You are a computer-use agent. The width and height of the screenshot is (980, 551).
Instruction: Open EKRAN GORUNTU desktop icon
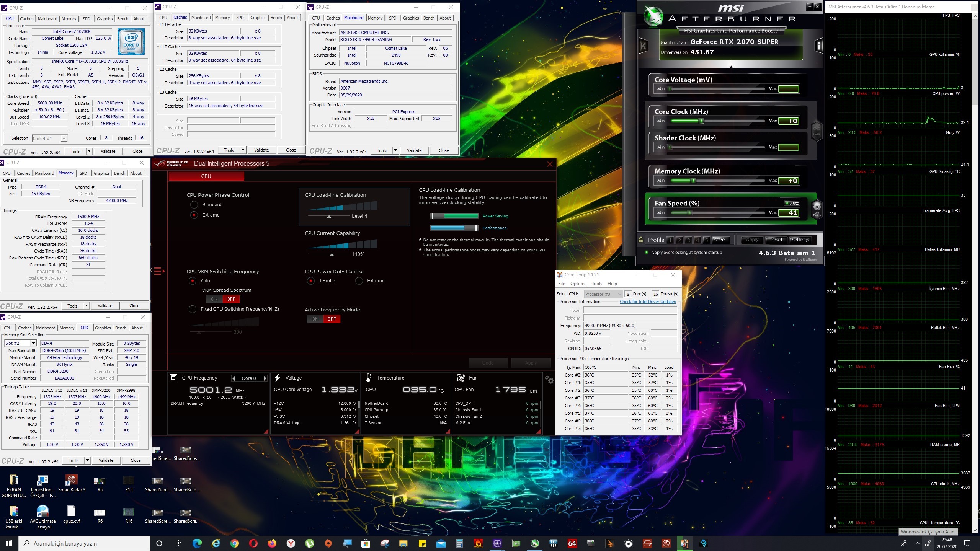click(x=14, y=486)
